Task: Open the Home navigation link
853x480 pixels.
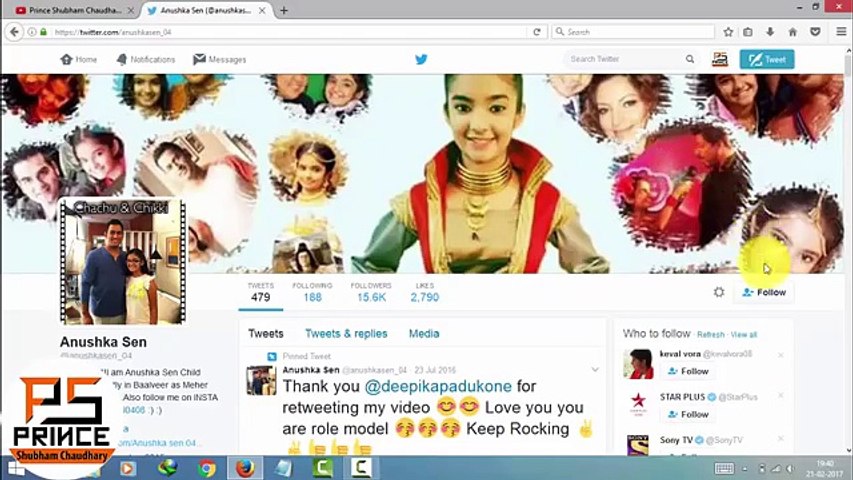Action: (x=79, y=59)
